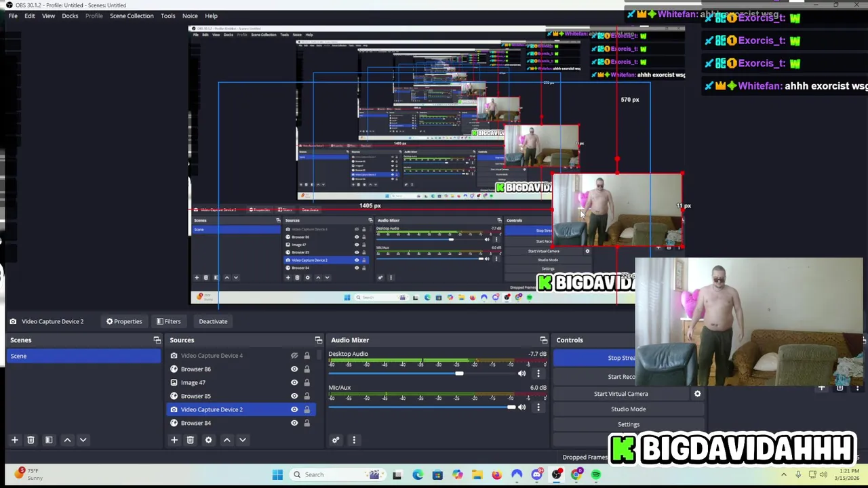The height and width of the screenshot is (488, 868).
Task: Open Settings button in Controls
Action: [629, 424]
